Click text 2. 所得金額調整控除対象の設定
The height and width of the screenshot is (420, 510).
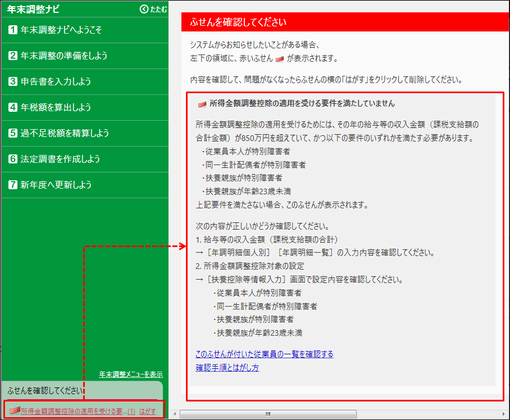(x=250, y=266)
